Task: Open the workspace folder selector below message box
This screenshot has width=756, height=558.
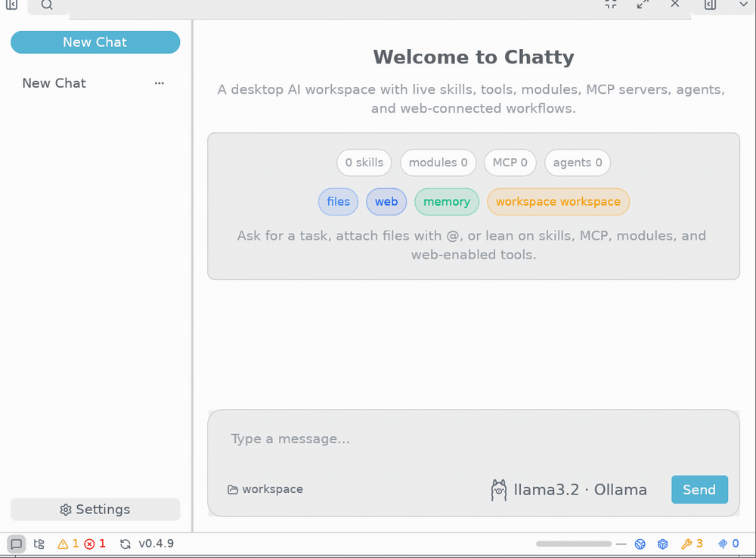Action: click(265, 489)
